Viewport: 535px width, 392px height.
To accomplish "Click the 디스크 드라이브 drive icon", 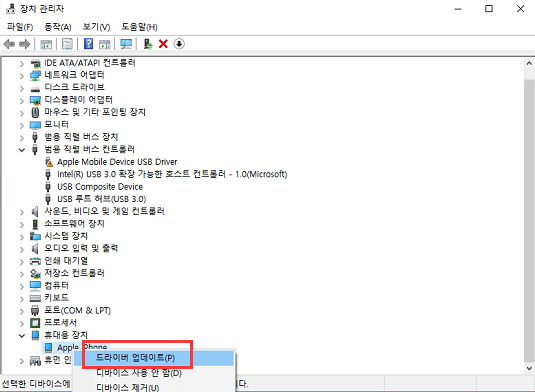I will click(35, 89).
